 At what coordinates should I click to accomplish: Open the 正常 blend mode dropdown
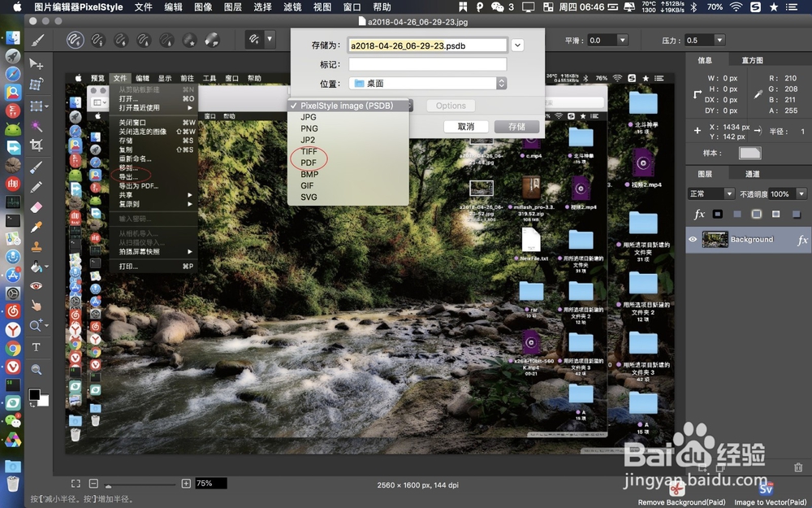(x=710, y=193)
